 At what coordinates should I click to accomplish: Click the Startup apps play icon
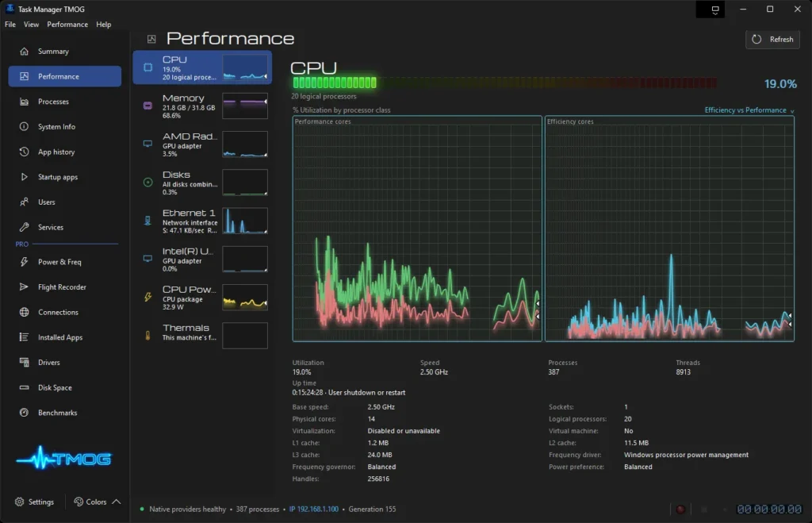(24, 177)
